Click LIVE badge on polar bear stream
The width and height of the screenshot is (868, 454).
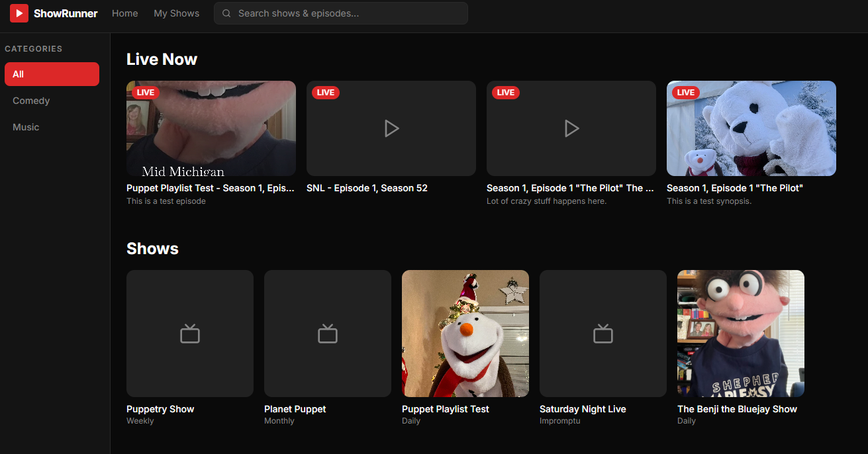click(686, 93)
